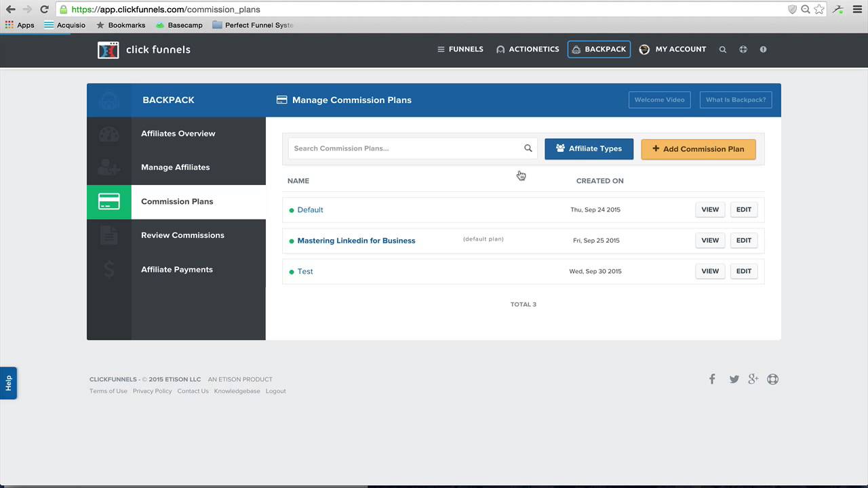The width and height of the screenshot is (868, 488).
Task: Go to Manage Affiliates
Action: point(176,167)
